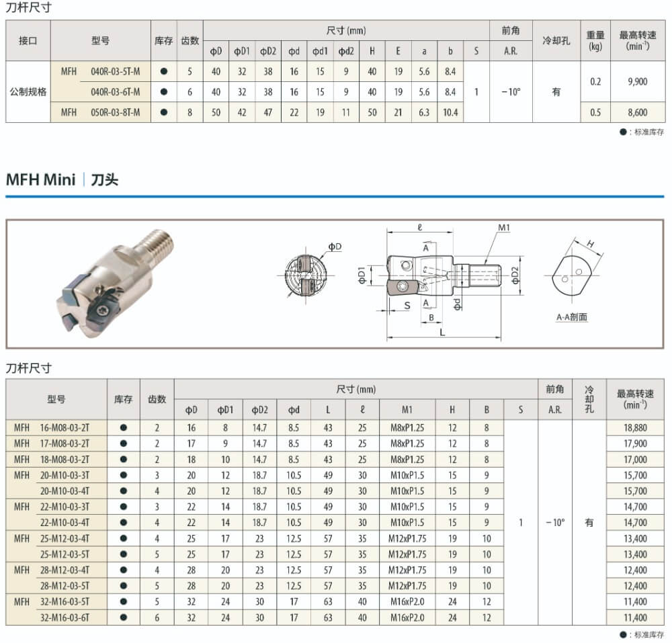Click the stock dot in the 050R-03-8T-M row
This screenshot has width=672, height=643.
(x=164, y=112)
